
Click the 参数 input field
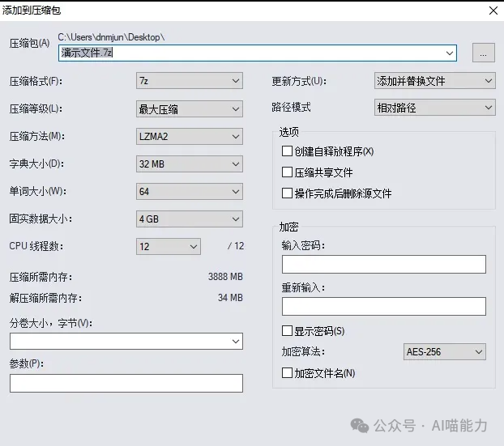pyautogui.click(x=126, y=383)
